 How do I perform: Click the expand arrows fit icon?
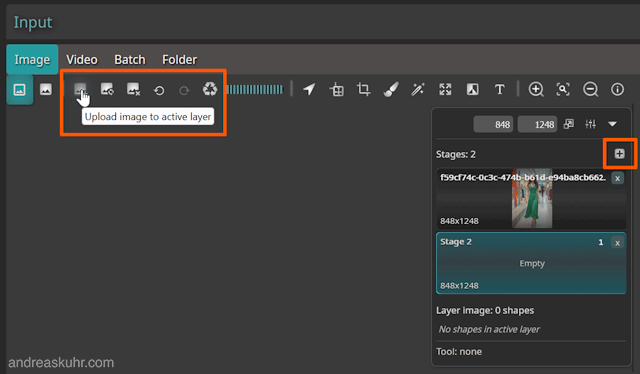[x=445, y=89]
